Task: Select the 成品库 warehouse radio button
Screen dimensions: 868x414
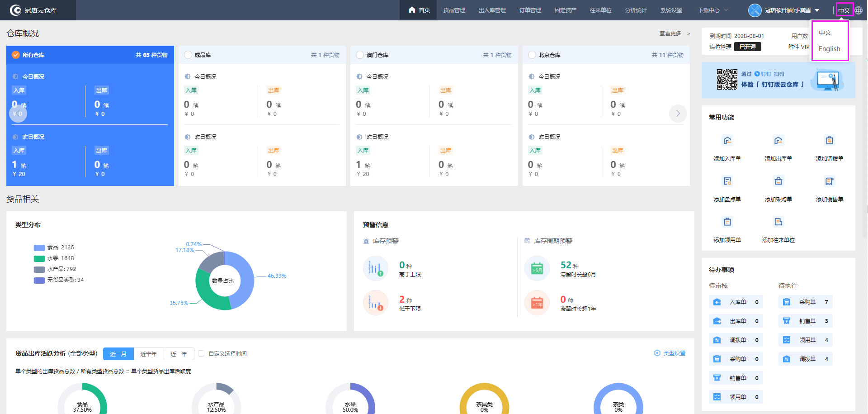Action: (x=188, y=55)
